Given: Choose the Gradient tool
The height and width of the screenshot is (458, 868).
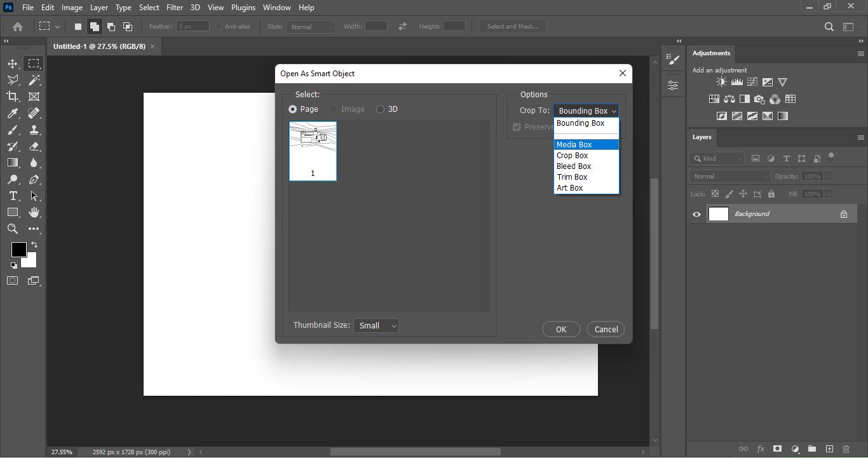Looking at the screenshot, I should coord(13,163).
